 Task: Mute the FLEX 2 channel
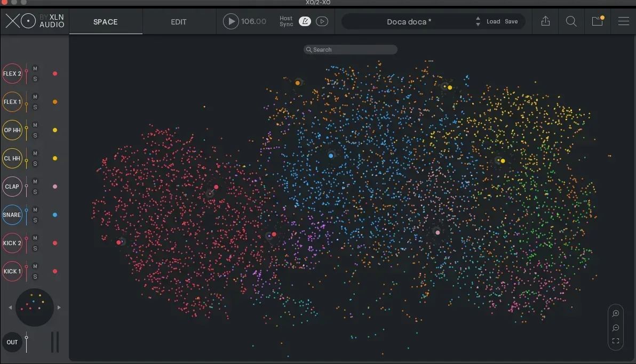tap(35, 69)
